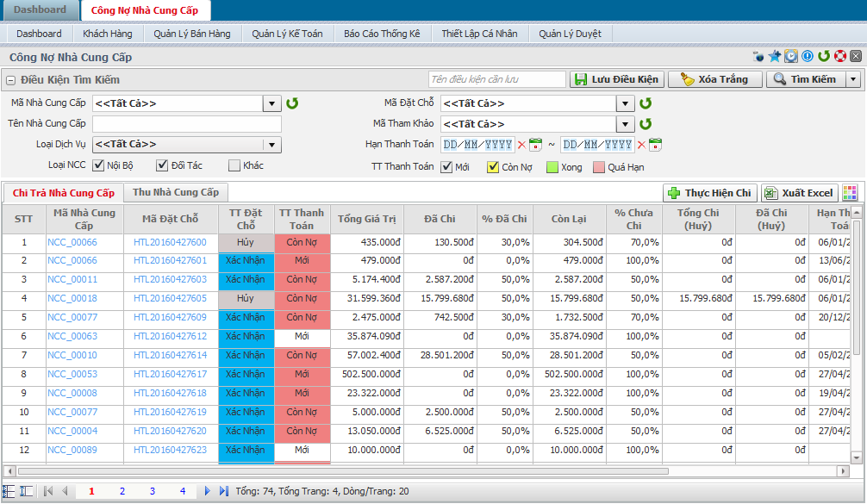
Task: Open the column grid chooser icon
Action: [850, 193]
